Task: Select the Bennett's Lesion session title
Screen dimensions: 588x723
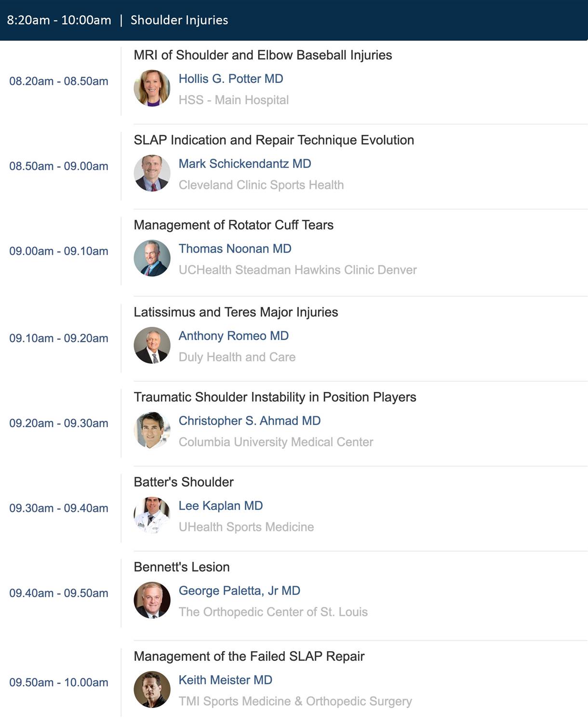Action: tap(182, 567)
